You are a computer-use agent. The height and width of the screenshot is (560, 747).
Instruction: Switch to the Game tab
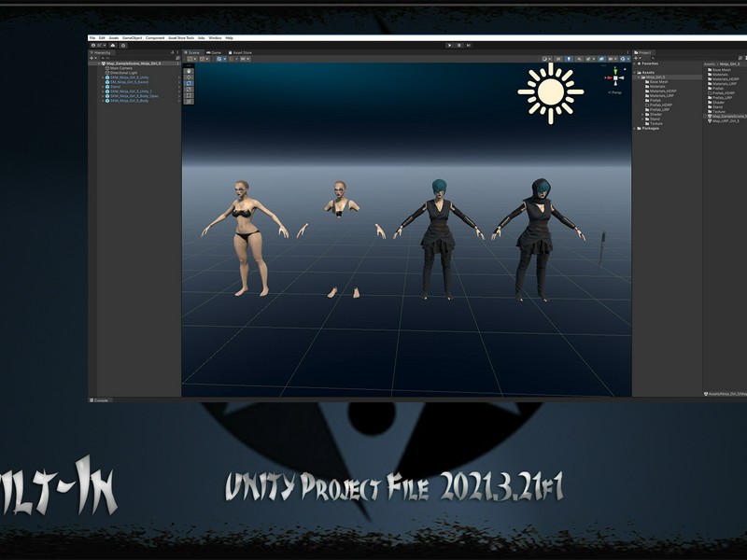tap(214, 53)
